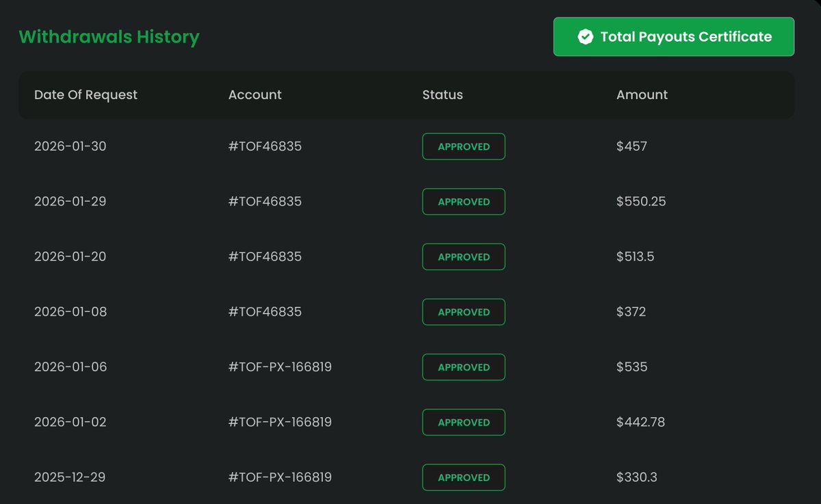Click the Date Of Request column header

tap(86, 95)
